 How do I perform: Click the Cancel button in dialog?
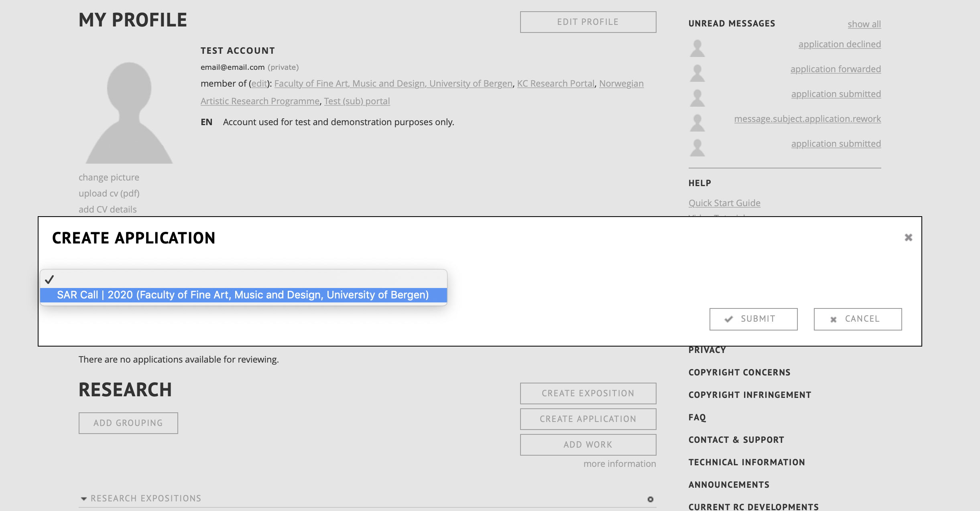[858, 319]
